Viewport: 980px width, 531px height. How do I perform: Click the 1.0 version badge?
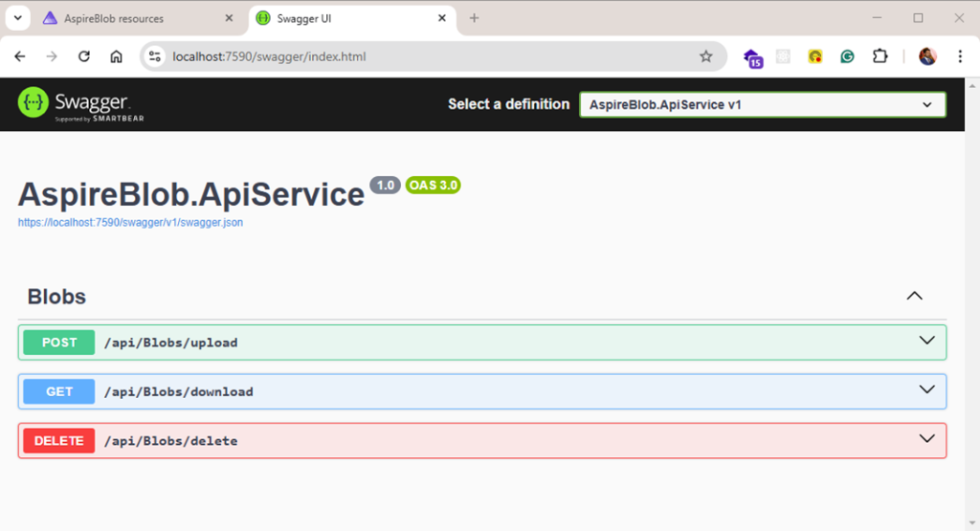click(385, 185)
